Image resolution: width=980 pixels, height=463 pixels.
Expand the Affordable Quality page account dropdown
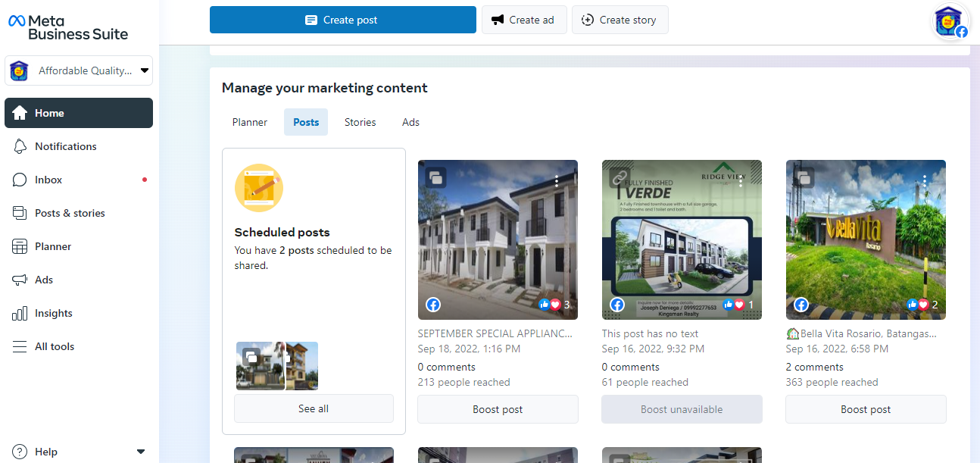pyautogui.click(x=144, y=70)
